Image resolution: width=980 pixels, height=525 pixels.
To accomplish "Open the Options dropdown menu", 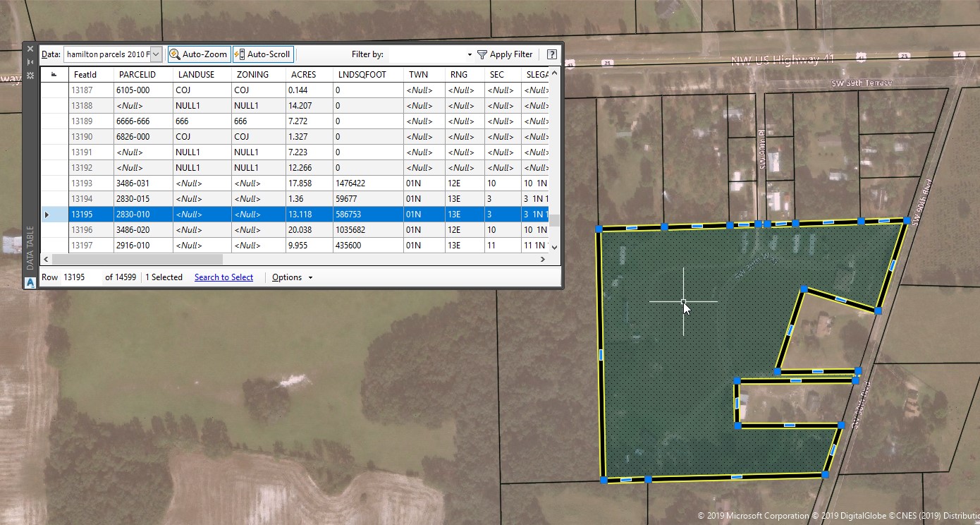I will (x=292, y=277).
